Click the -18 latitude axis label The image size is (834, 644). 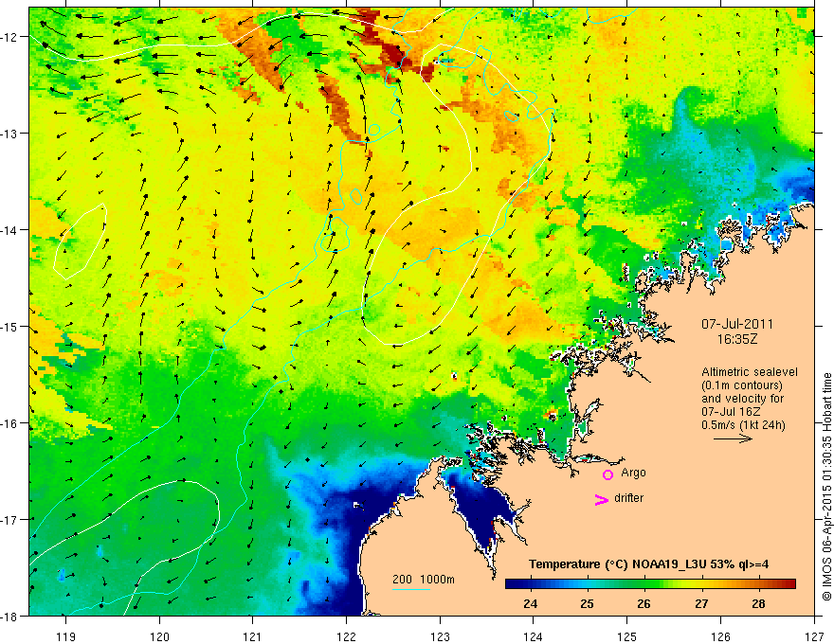[9, 616]
